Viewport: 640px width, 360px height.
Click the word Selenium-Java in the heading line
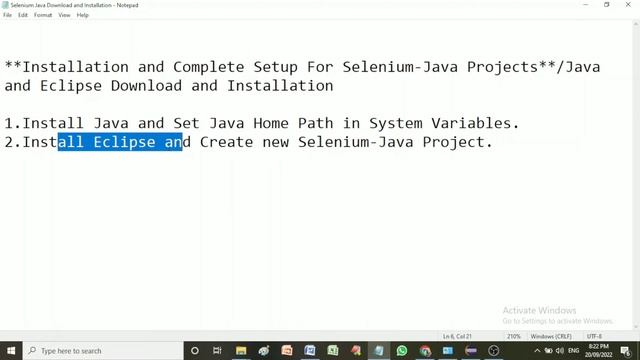pyautogui.click(x=400, y=67)
